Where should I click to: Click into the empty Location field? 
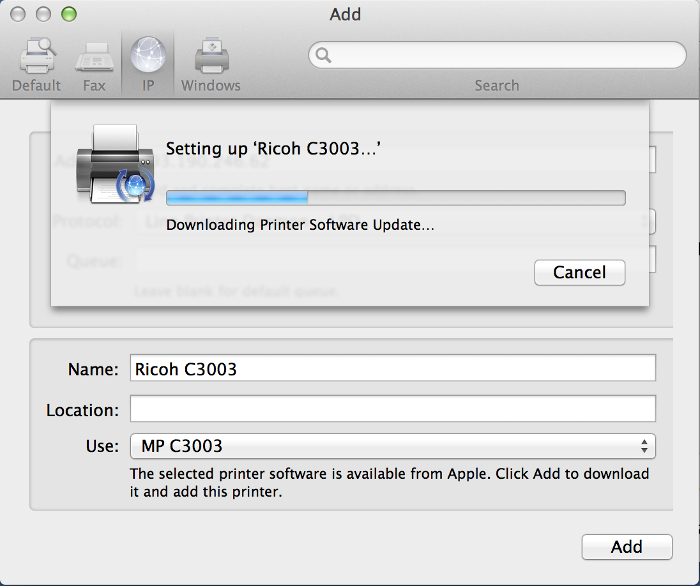point(393,409)
